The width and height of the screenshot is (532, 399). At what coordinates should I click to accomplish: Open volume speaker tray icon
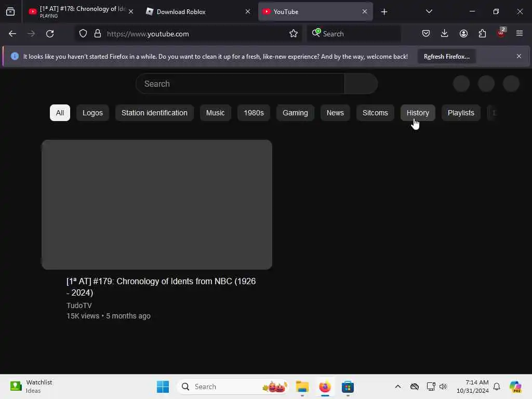tap(443, 387)
